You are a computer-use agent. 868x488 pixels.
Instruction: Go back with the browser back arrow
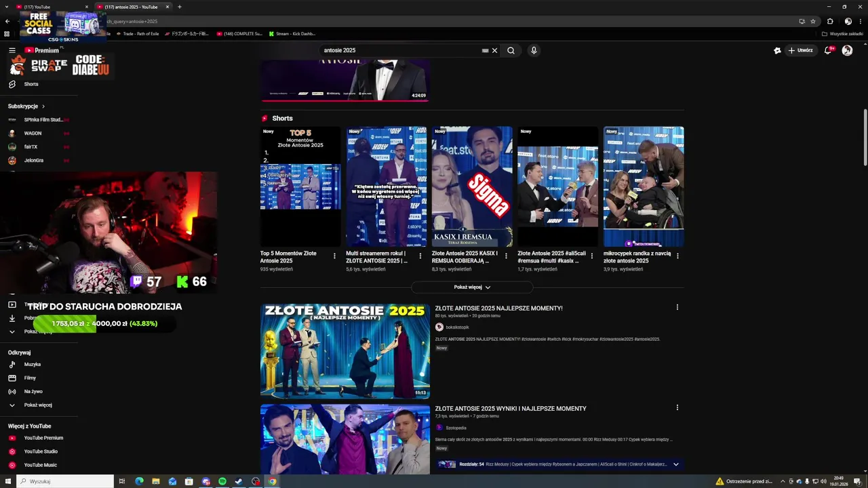tap(7, 21)
